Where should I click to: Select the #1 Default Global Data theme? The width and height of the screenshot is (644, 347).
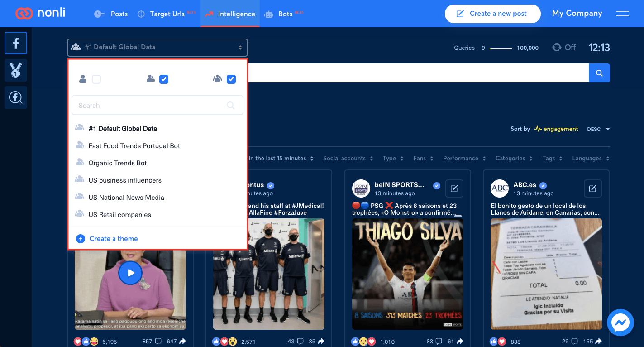pos(157,129)
